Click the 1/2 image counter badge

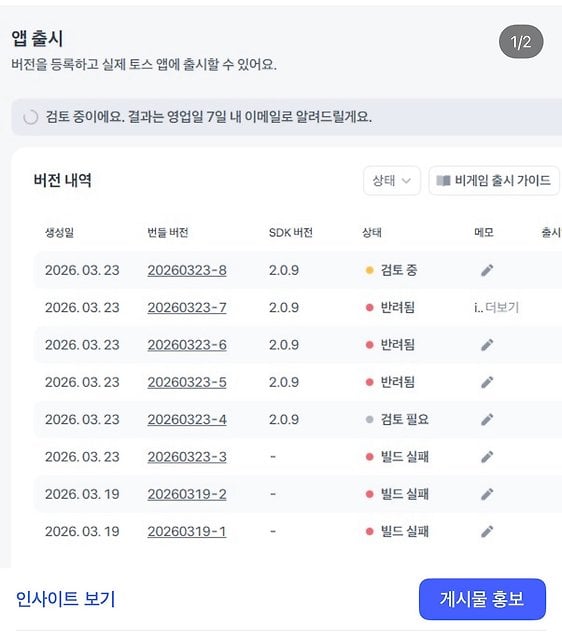click(521, 42)
